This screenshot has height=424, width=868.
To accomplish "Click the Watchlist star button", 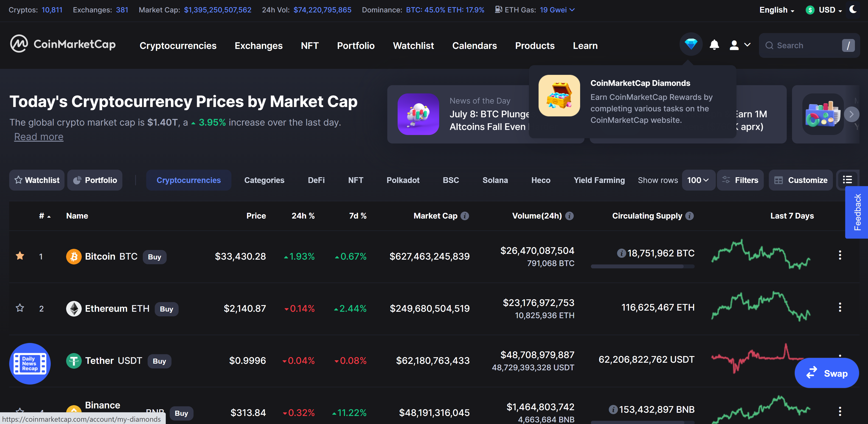I will 37,180.
